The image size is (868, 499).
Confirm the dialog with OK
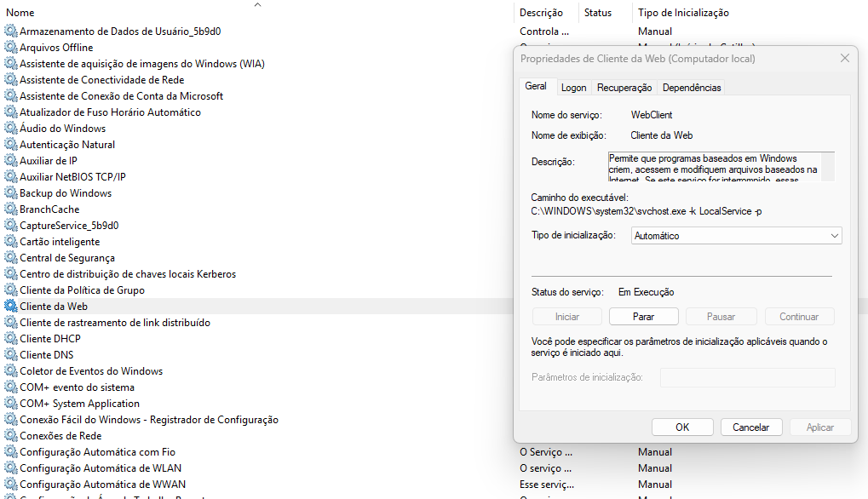pos(682,427)
